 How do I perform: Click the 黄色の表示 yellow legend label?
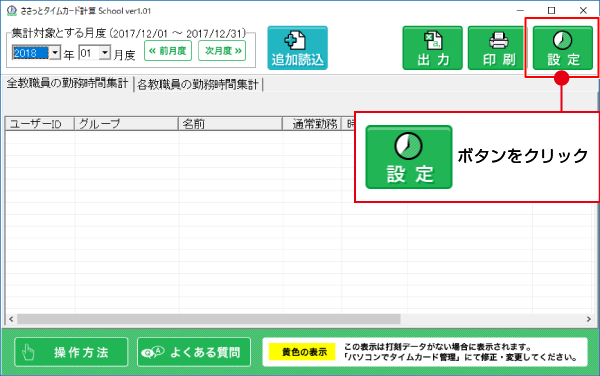coord(302,352)
